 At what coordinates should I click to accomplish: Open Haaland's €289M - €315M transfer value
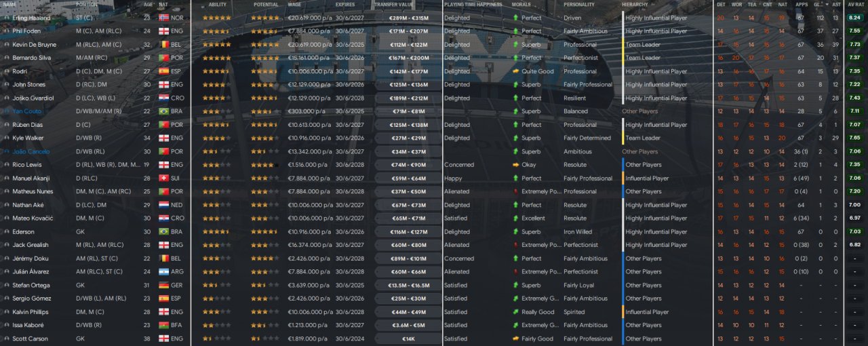point(408,18)
